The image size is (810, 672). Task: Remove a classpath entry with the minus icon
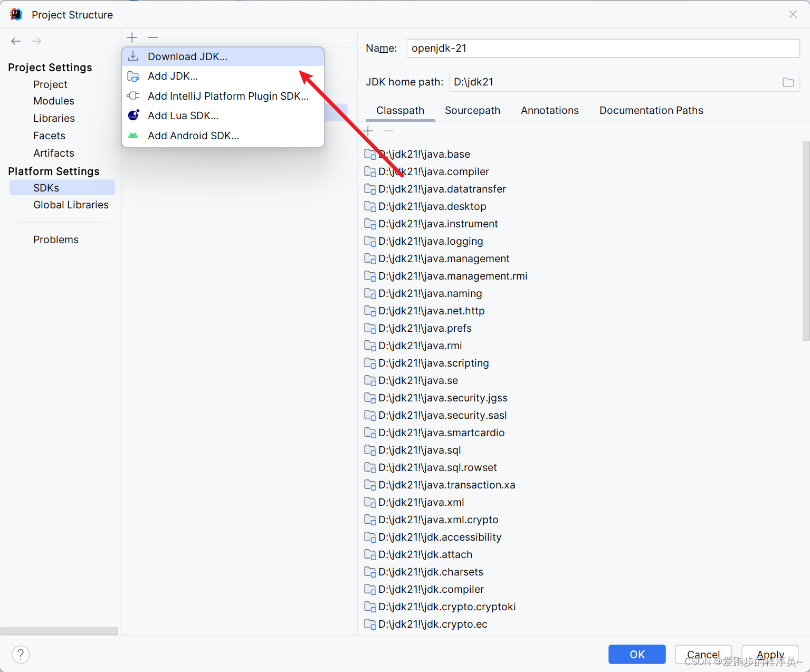(x=389, y=131)
